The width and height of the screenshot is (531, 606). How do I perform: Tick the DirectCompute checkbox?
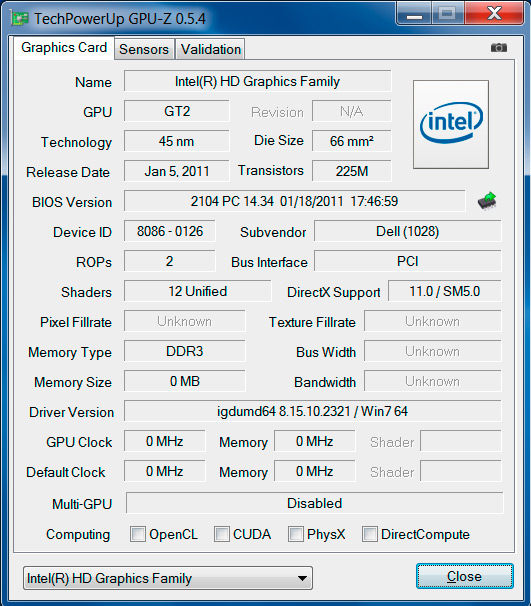370,534
